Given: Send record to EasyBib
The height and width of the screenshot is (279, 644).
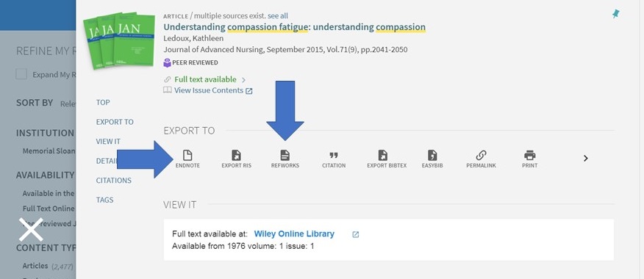Looking at the screenshot, I should [432, 159].
